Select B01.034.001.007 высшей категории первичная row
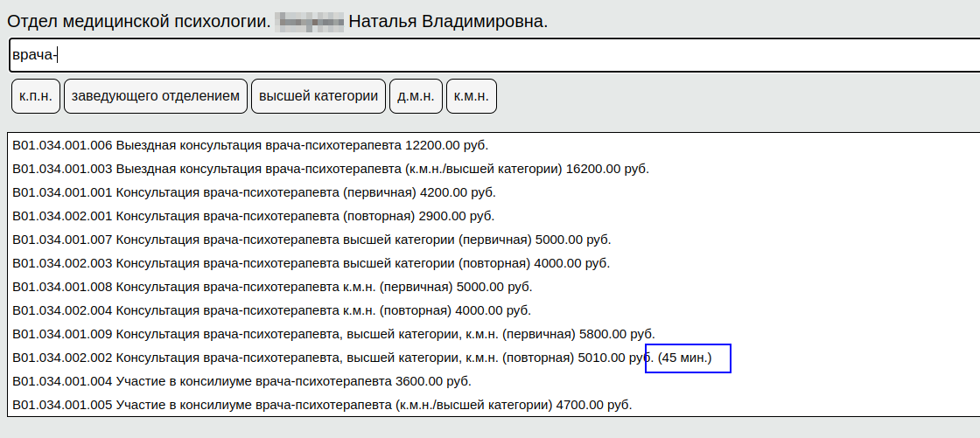The height and width of the screenshot is (438, 980). (311, 240)
